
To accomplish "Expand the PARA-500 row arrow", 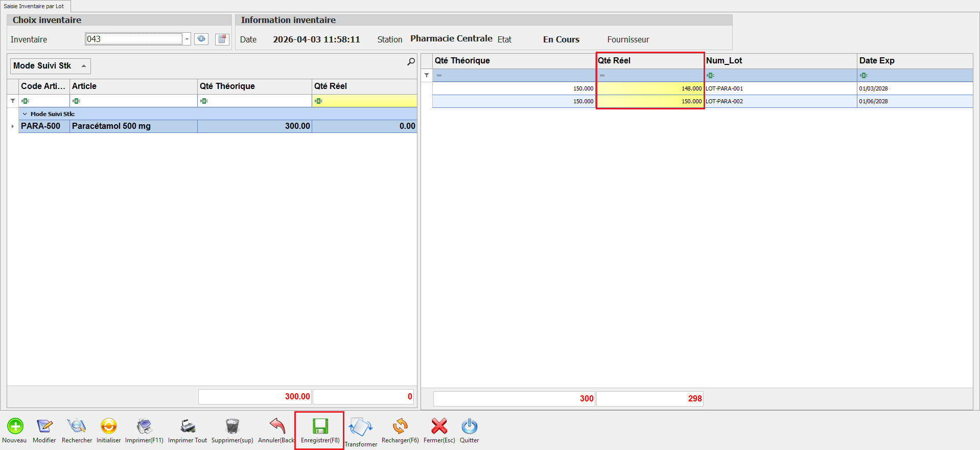I will click(x=12, y=126).
